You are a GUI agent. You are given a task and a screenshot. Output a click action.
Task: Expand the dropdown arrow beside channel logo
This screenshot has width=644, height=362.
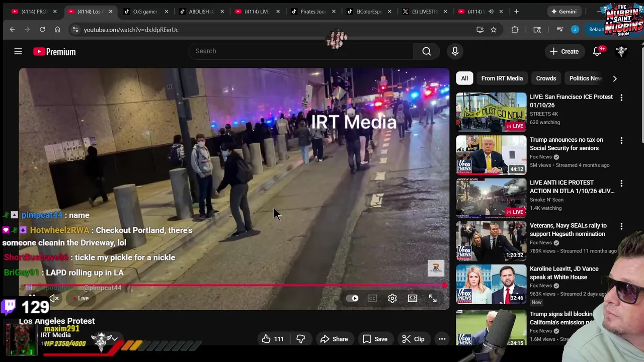pos(115,339)
